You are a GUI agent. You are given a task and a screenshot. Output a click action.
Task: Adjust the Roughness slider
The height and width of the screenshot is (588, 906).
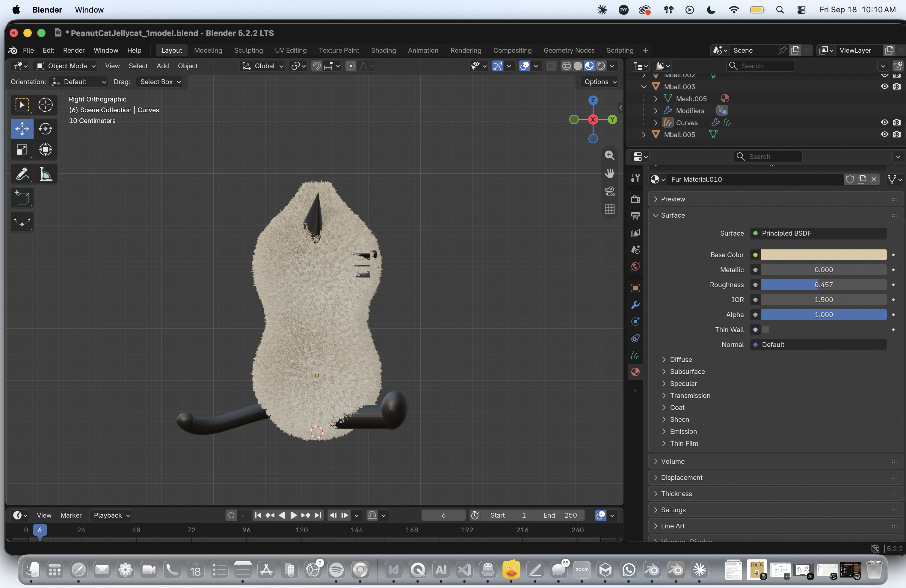click(x=824, y=285)
